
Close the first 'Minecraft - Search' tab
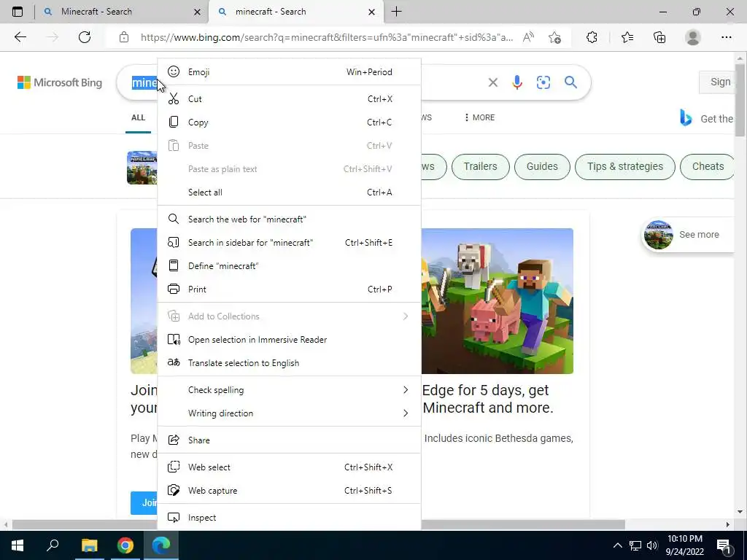[197, 12]
